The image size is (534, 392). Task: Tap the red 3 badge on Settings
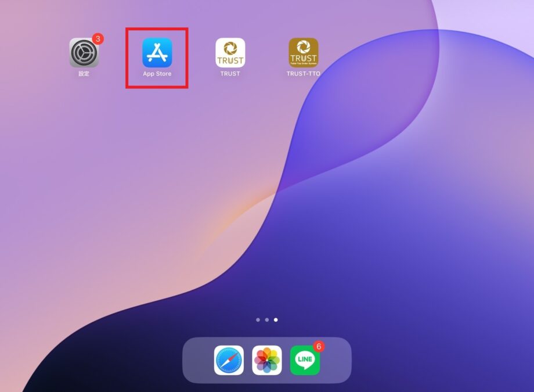(x=98, y=39)
